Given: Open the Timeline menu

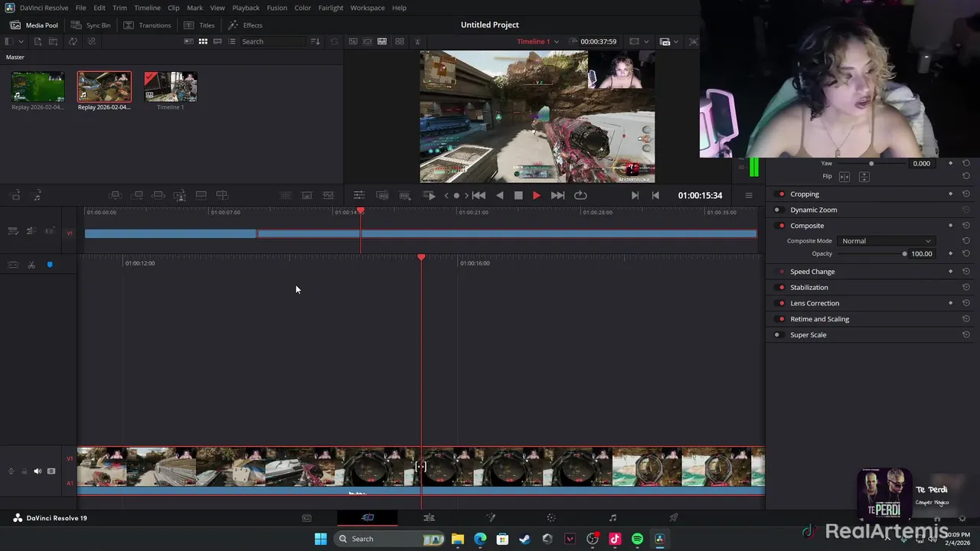Looking at the screenshot, I should tap(147, 8).
